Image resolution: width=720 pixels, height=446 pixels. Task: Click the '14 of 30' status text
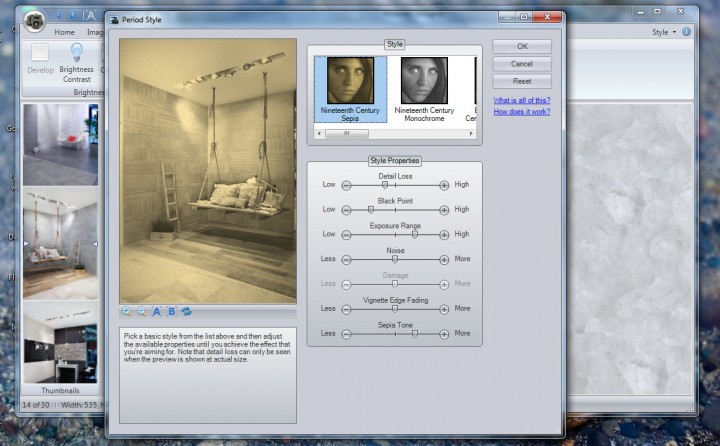tap(36, 405)
